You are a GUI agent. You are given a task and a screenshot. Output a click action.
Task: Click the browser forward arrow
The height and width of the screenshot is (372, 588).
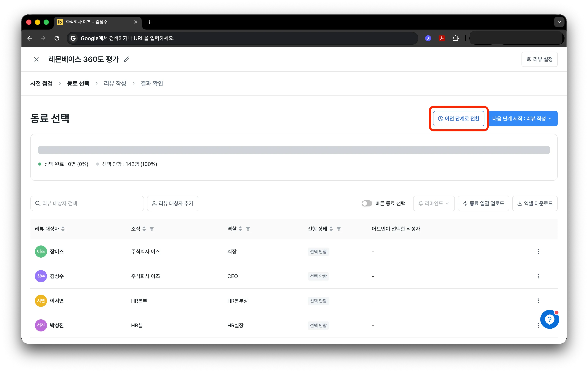[x=43, y=38]
